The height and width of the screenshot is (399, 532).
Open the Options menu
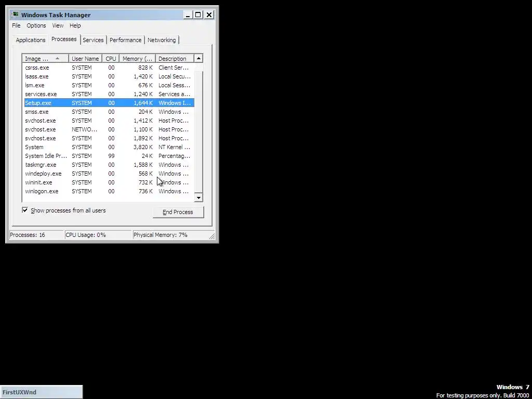point(36,25)
